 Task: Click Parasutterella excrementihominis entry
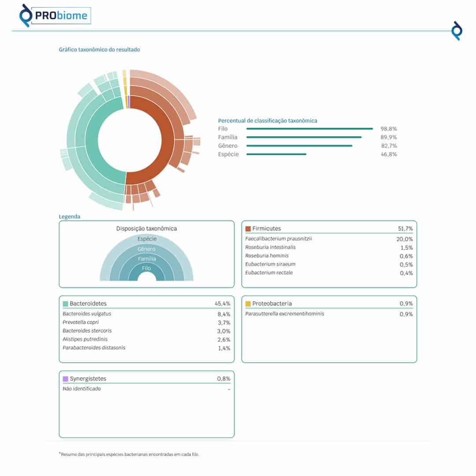pos(284,314)
